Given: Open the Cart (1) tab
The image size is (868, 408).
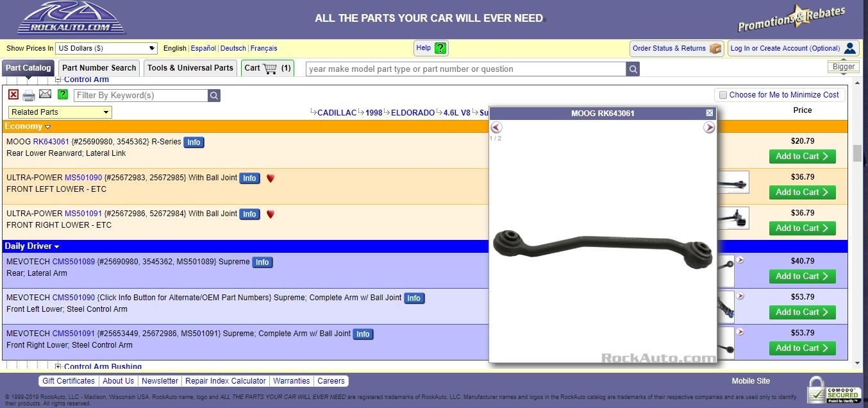Looking at the screenshot, I should (267, 68).
